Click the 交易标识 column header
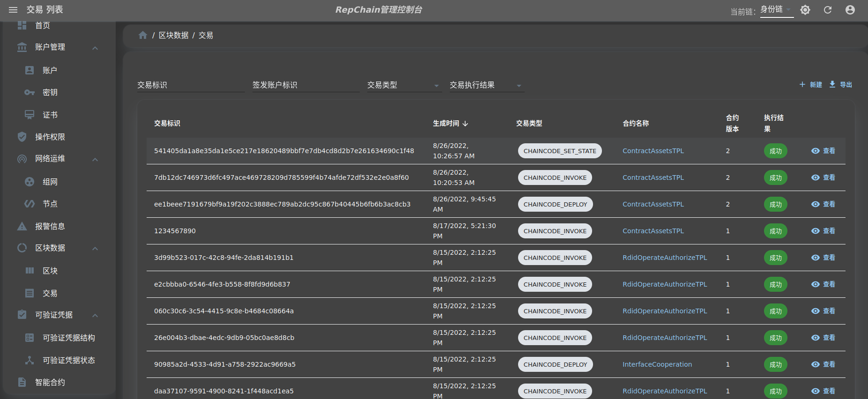The height and width of the screenshot is (399, 868). coord(167,124)
